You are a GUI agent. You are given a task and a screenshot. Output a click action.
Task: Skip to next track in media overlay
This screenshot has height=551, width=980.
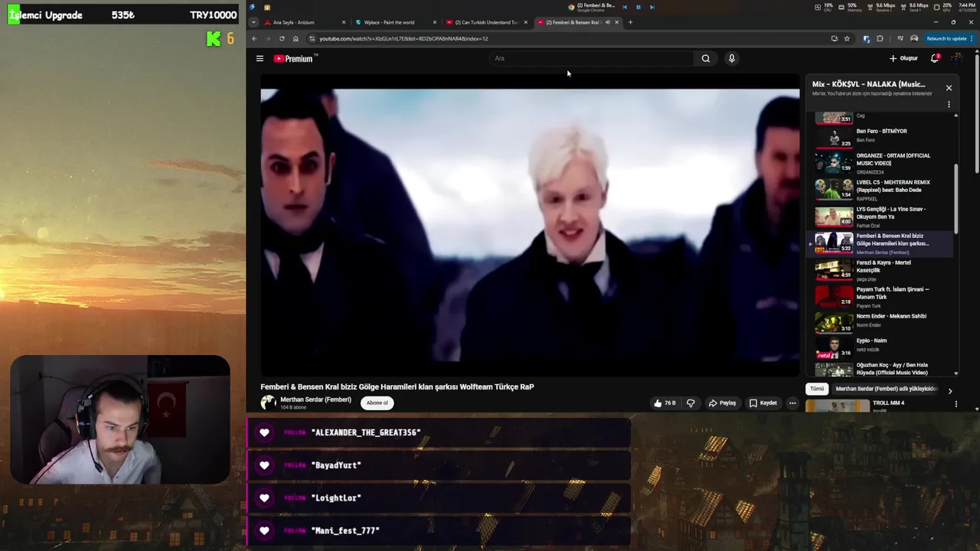[652, 7]
